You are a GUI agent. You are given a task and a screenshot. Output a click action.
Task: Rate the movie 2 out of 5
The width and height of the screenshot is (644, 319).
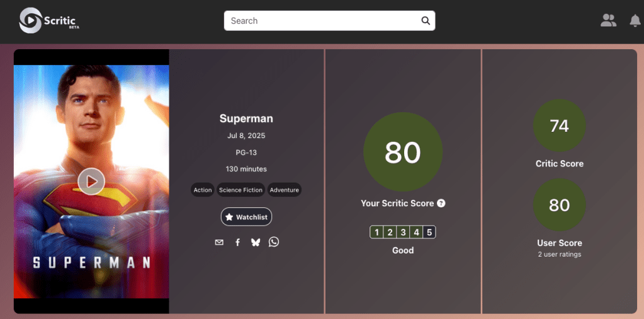pos(390,232)
